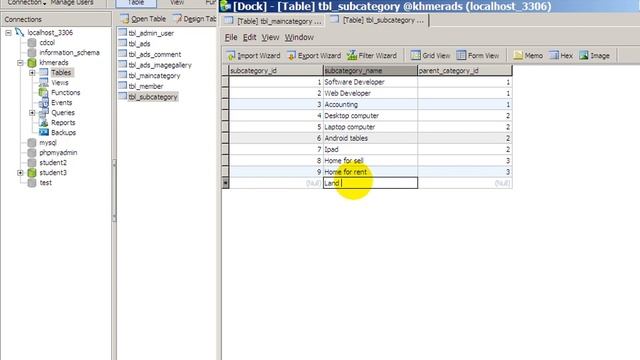640x360 pixels.
Task: Switch to the tbl_subcategory tab
Action: (378, 20)
